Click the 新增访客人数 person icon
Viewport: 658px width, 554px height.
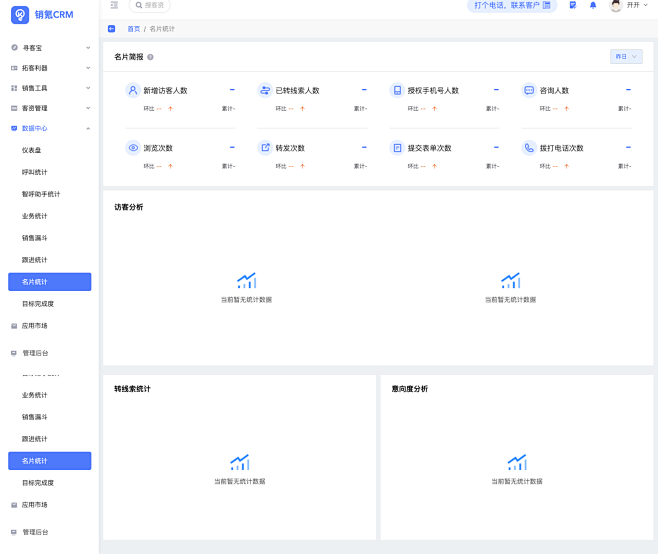point(133,90)
